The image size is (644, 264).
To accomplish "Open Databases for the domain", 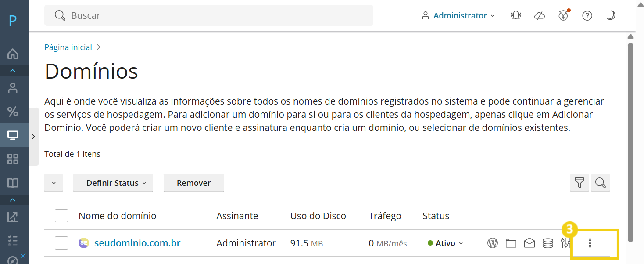I will (x=547, y=242).
